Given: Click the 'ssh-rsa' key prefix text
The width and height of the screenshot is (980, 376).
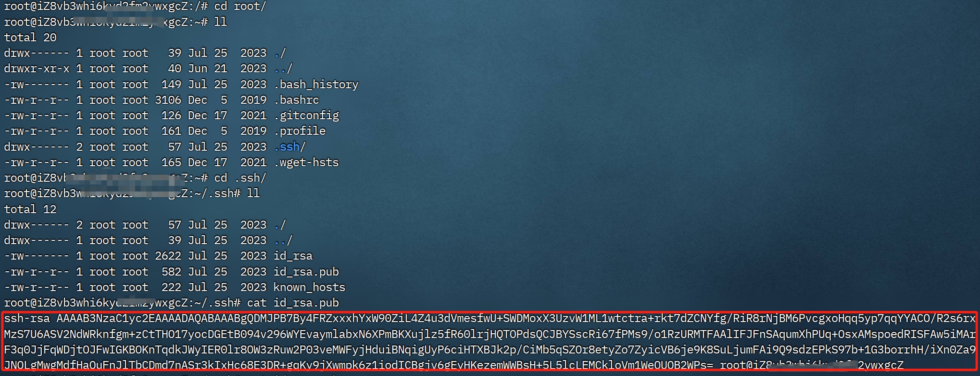Looking at the screenshot, I should (27, 318).
